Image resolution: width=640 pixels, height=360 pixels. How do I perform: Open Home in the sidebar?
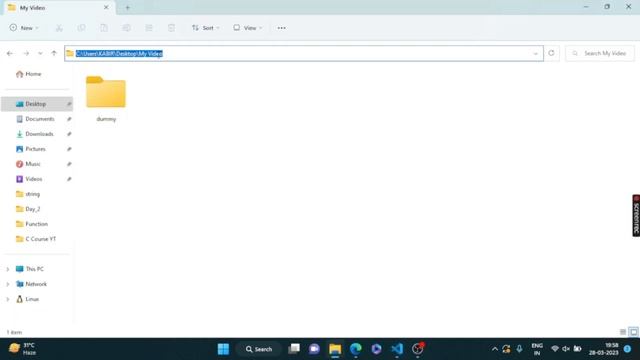pos(29,74)
